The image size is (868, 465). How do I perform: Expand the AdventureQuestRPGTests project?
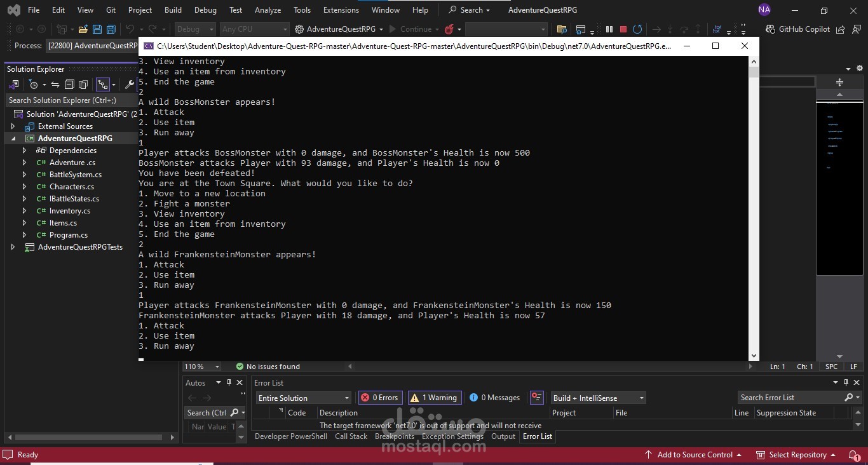pos(13,247)
